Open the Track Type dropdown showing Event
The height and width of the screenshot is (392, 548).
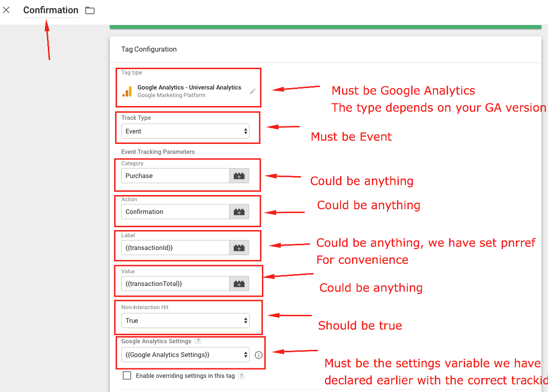point(185,131)
